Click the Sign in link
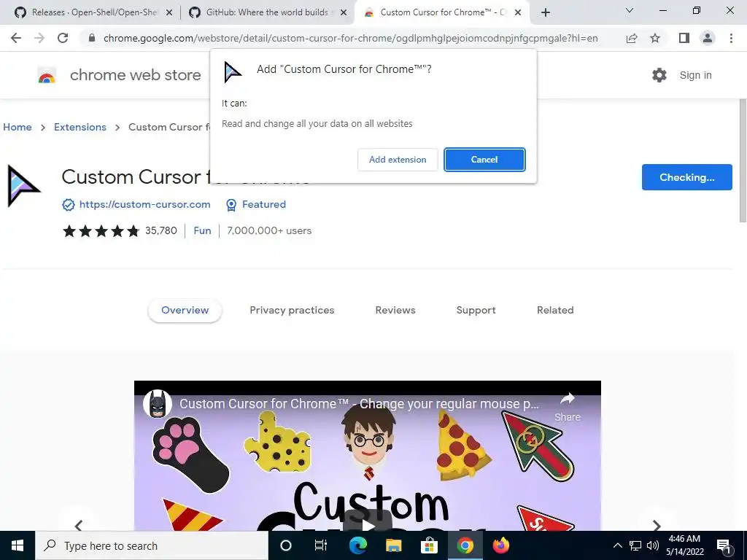The image size is (747, 560). 695,75
